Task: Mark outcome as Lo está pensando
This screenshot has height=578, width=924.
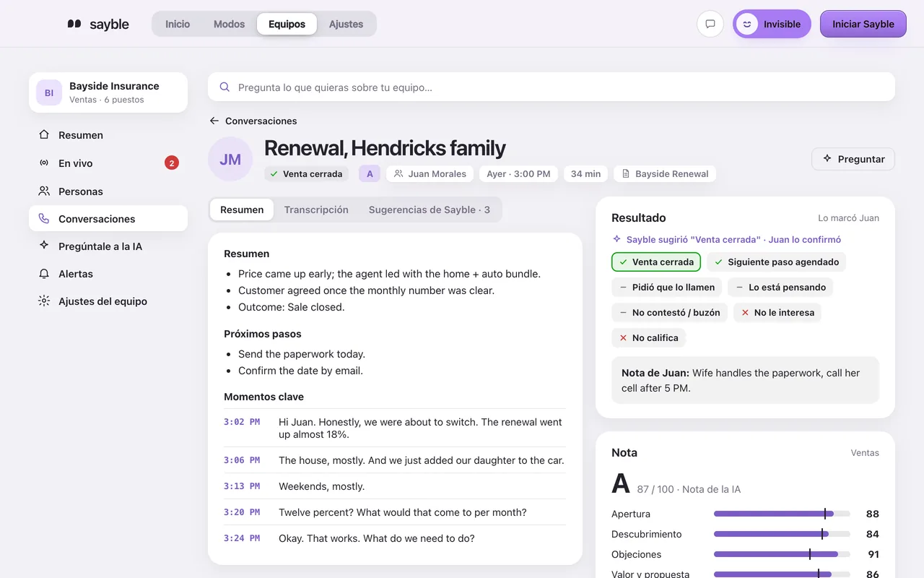Action: [x=780, y=287]
